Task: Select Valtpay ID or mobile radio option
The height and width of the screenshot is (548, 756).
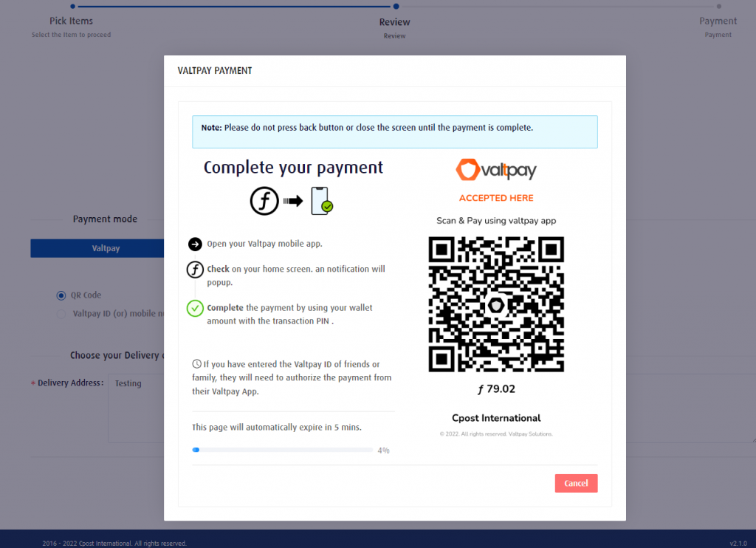Action: click(x=61, y=314)
